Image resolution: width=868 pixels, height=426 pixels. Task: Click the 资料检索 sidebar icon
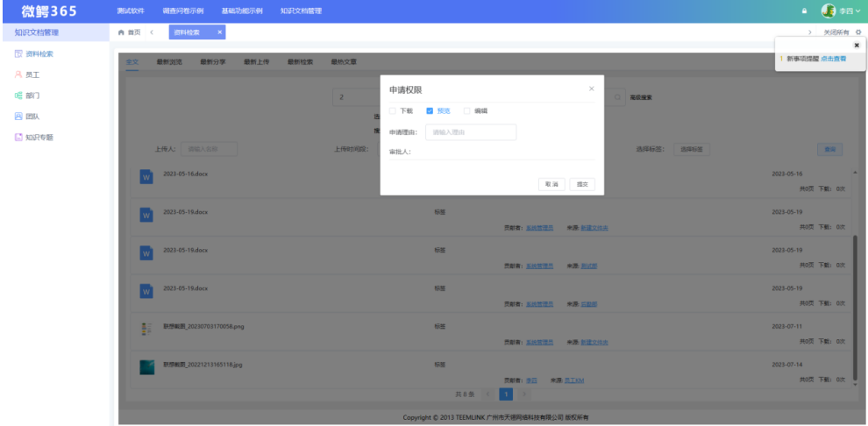(x=18, y=54)
